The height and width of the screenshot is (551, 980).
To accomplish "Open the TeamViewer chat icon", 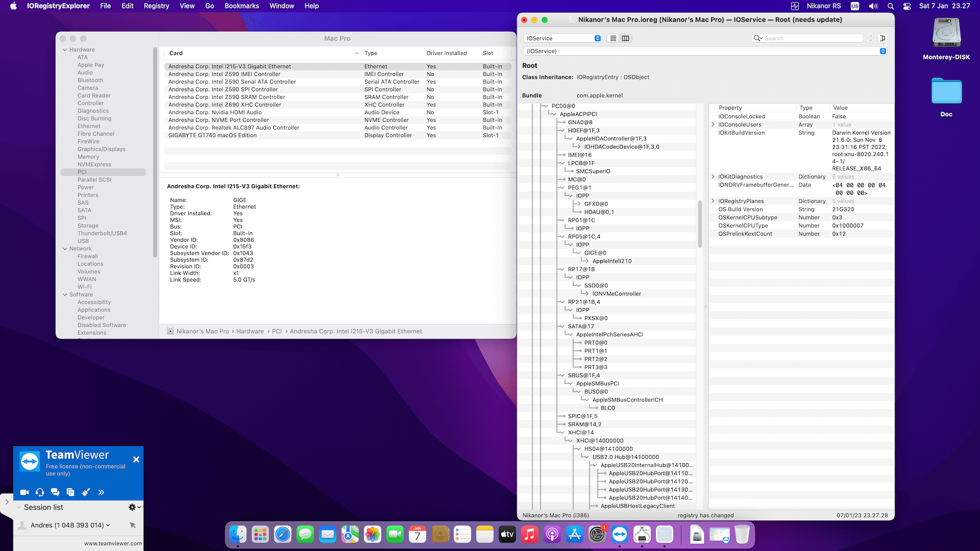I will (55, 492).
